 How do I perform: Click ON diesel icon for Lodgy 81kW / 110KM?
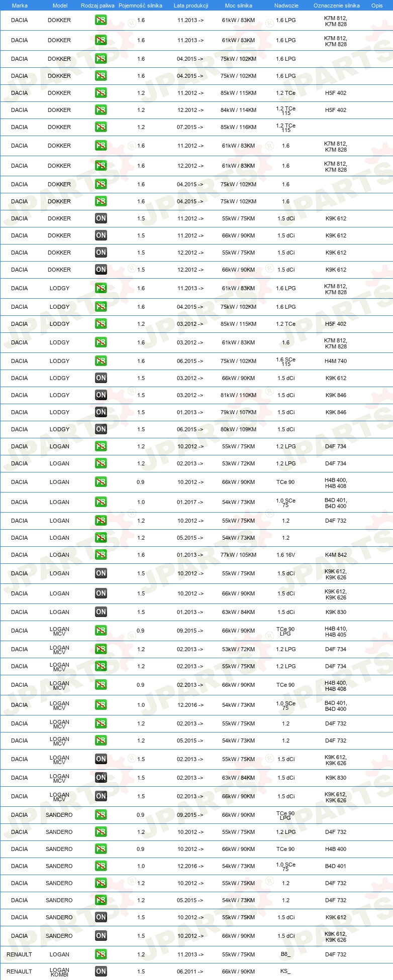pyautogui.click(x=101, y=395)
